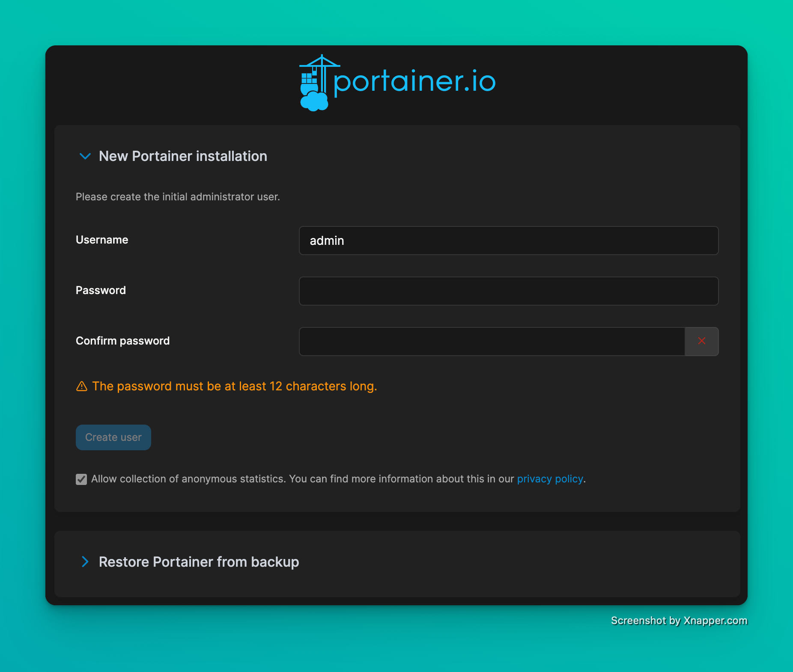
Task: Click 'Please create the initial administrator user' text
Action: tap(178, 197)
